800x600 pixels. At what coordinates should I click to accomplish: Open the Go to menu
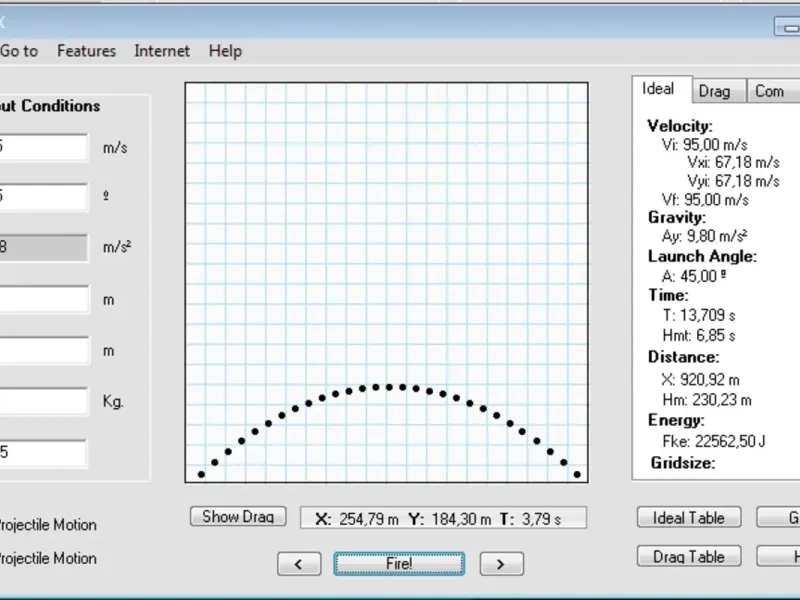19,51
